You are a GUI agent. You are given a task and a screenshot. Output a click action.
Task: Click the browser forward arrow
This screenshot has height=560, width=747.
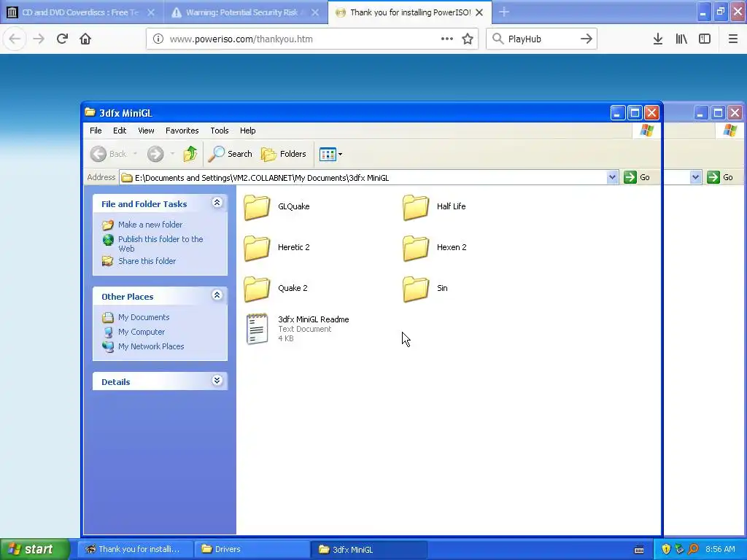(39, 39)
